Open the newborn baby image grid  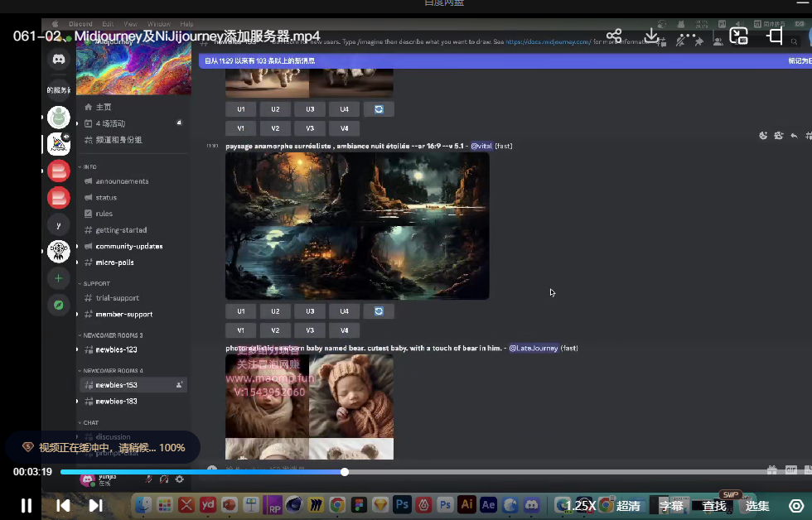[309, 407]
